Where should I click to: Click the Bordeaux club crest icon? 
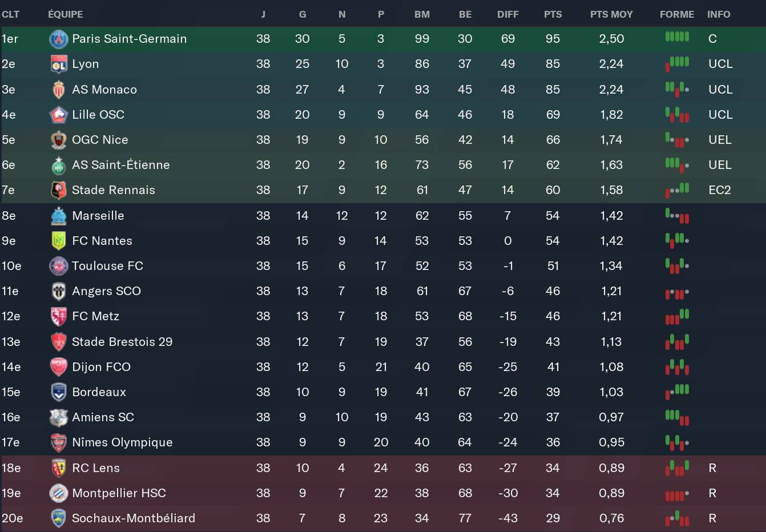[x=58, y=392]
